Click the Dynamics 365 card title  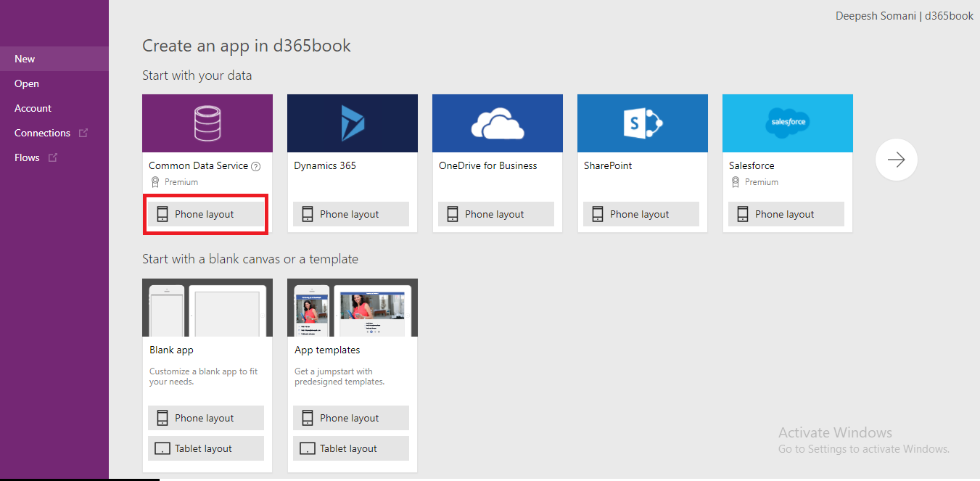click(x=325, y=165)
